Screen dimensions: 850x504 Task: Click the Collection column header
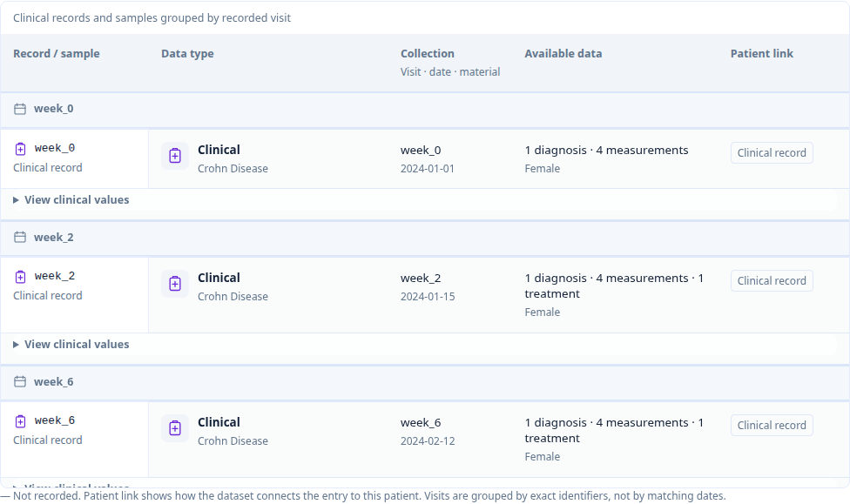(x=428, y=54)
